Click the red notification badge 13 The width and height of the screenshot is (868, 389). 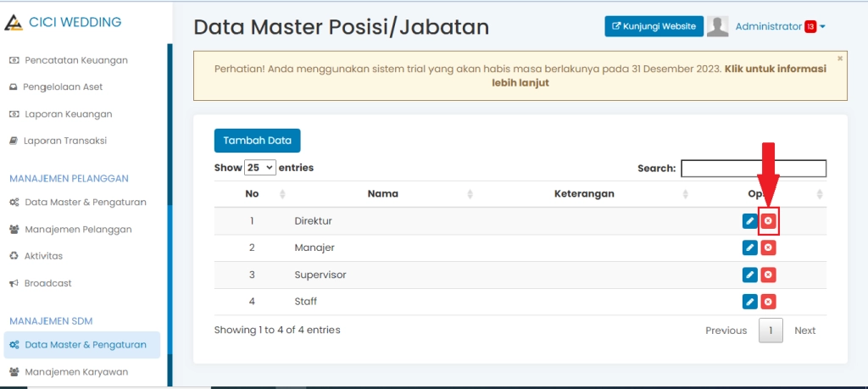[x=810, y=26]
